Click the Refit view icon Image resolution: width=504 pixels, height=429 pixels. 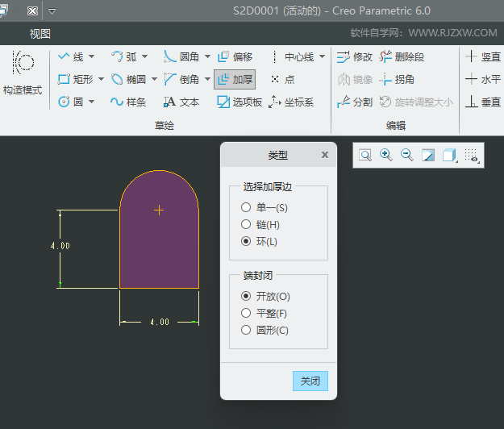coord(365,155)
